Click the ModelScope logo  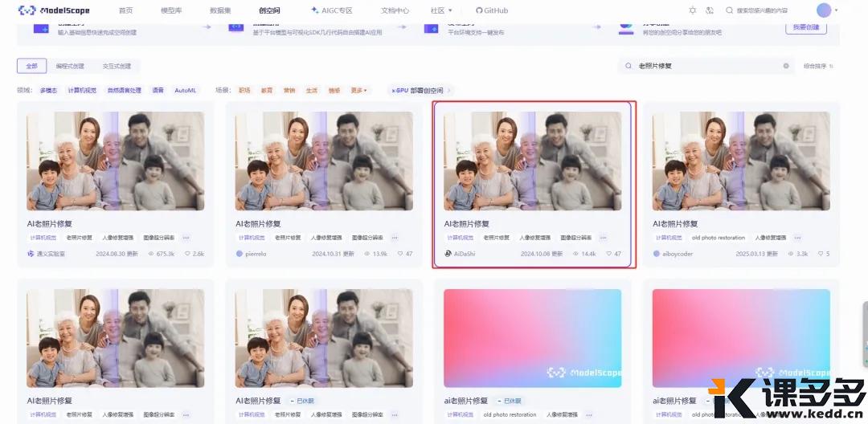click(54, 10)
